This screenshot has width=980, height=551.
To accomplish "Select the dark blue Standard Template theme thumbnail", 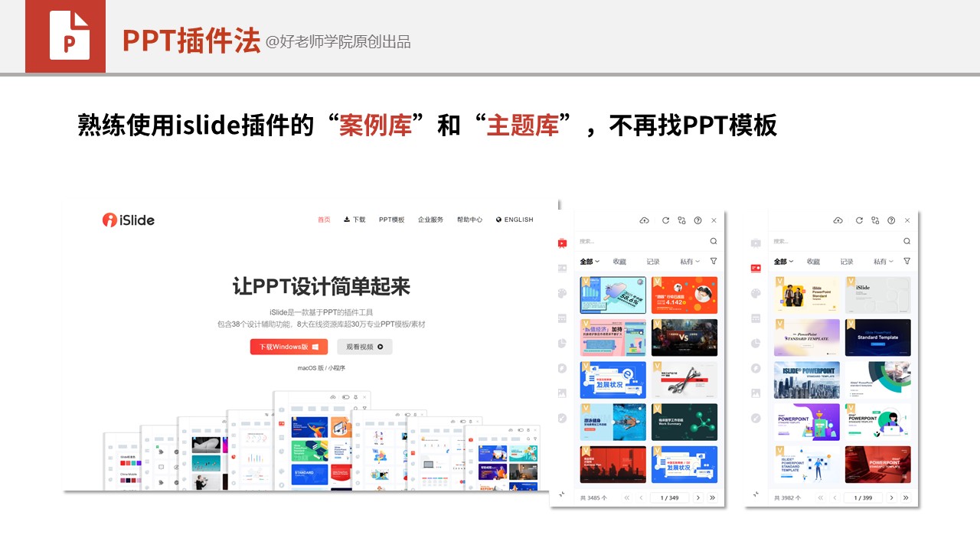I will 878,337.
